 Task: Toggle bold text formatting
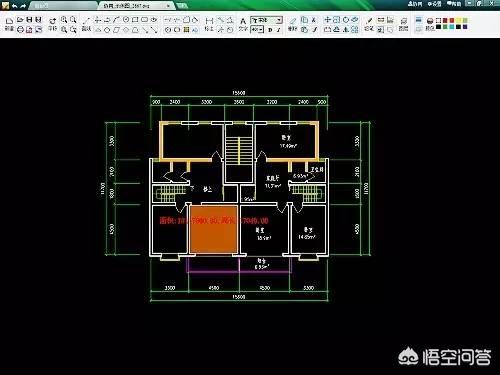[x=270, y=30]
